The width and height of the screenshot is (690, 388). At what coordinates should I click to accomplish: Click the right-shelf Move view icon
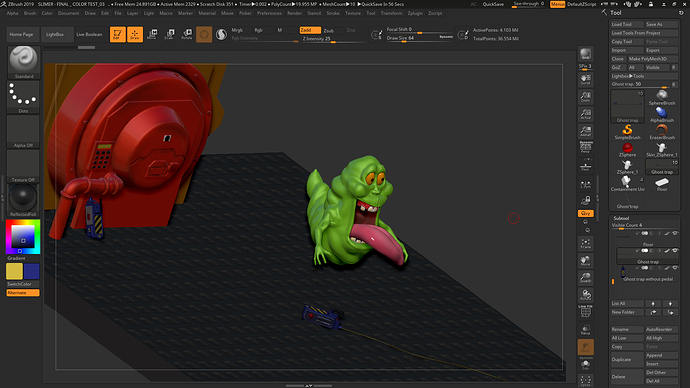(x=585, y=260)
